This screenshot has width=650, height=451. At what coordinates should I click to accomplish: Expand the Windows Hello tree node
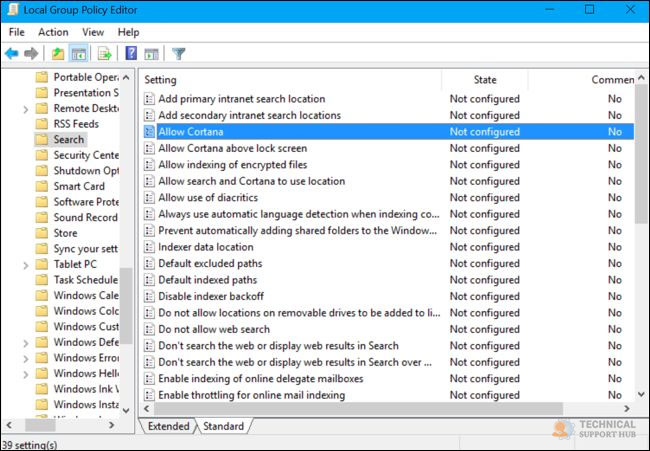26,374
